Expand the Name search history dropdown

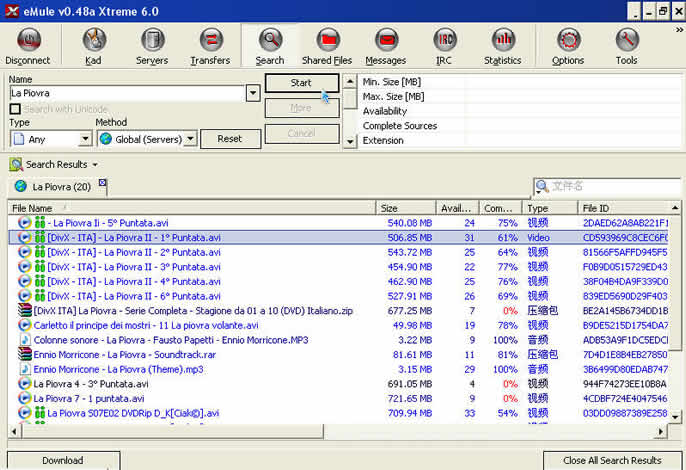click(x=253, y=93)
